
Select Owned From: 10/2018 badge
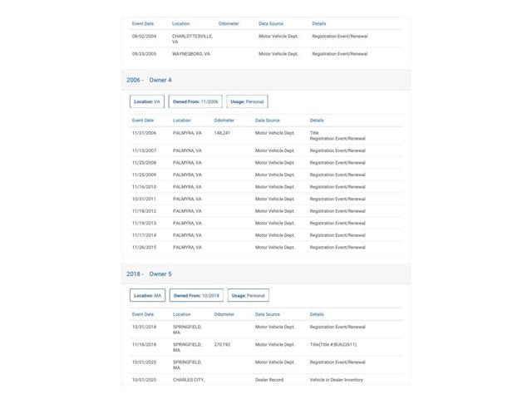pyautogui.click(x=196, y=296)
